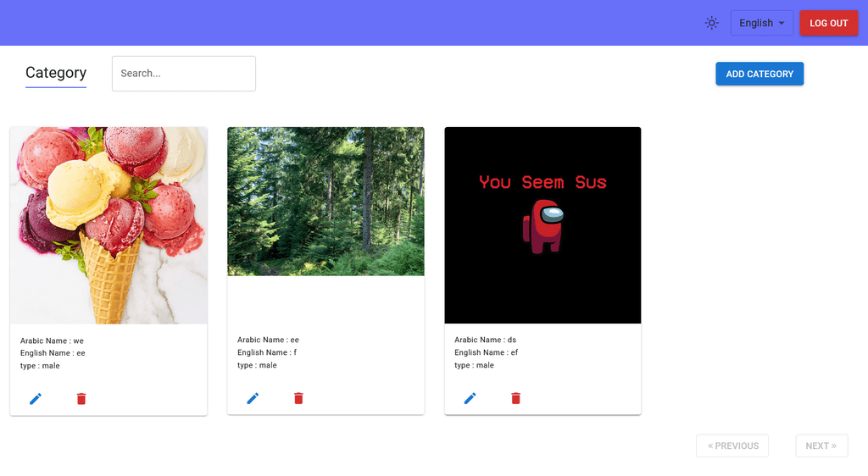Edit the category with English Name f
Image resolution: width=868 pixels, height=476 pixels.
pos(253,398)
